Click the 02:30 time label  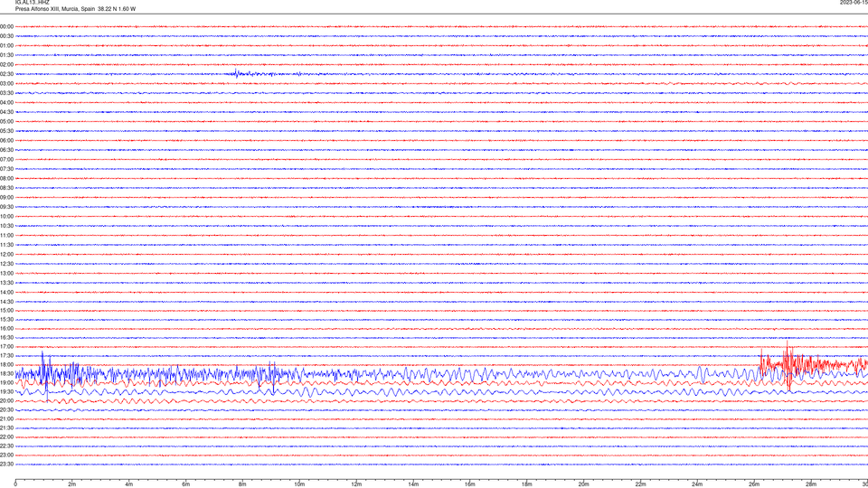pyautogui.click(x=6, y=74)
